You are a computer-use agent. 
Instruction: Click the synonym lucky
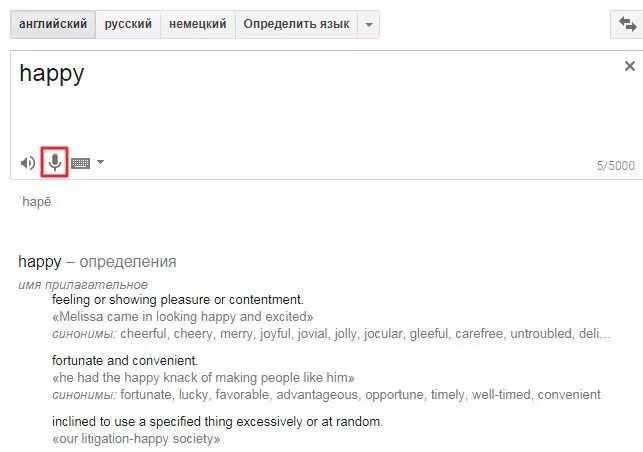[193, 395]
